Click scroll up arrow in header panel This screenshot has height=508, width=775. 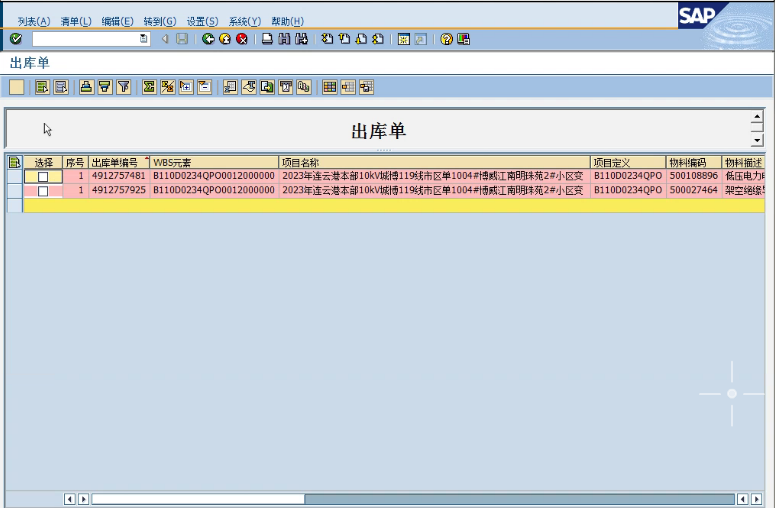tap(756, 116)
